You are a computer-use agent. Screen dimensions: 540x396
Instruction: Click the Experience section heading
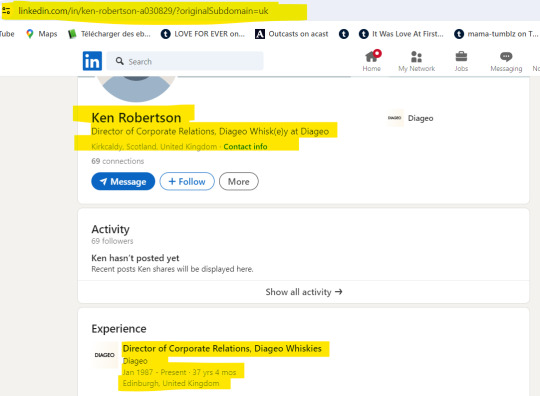click(x=119, y=329)
